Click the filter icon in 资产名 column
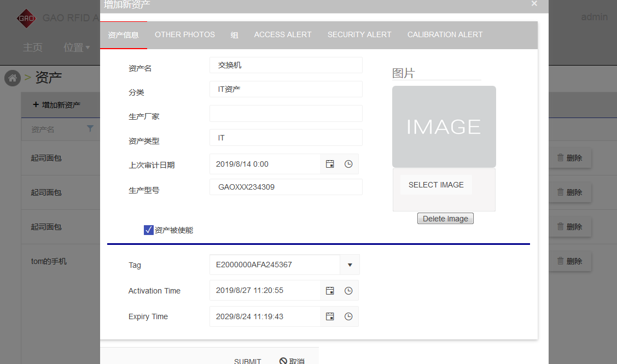This screenshot has height=364, width=617. [x=90, y=129]
